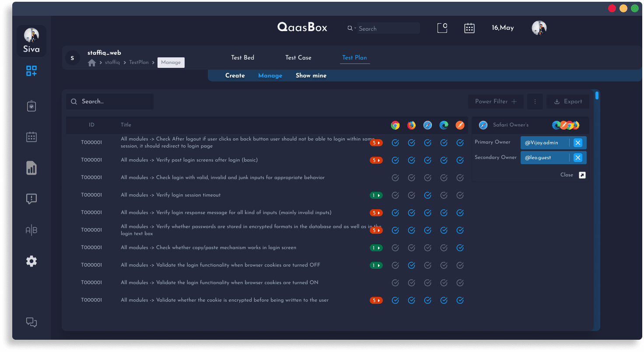Open the dashboard add-widget icon in sidebar
644x352 pixels.
(x=31, y=71)
